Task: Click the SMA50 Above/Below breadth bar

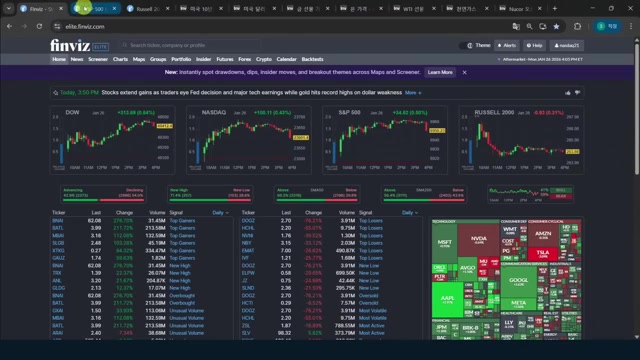Action: pos(317,194)
